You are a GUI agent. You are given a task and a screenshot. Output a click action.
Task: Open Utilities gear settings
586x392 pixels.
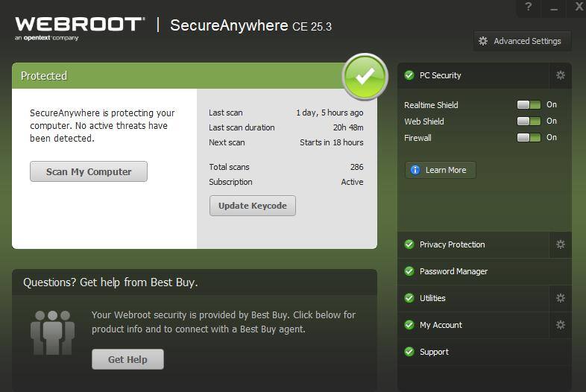pos(561,298)
